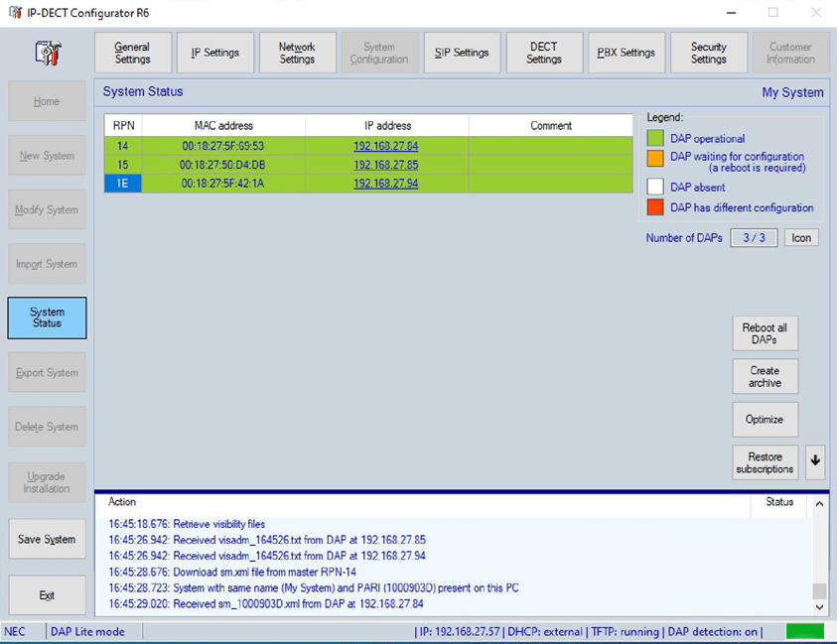
Task: Select the System Status sidebar button
Action: 47,318
